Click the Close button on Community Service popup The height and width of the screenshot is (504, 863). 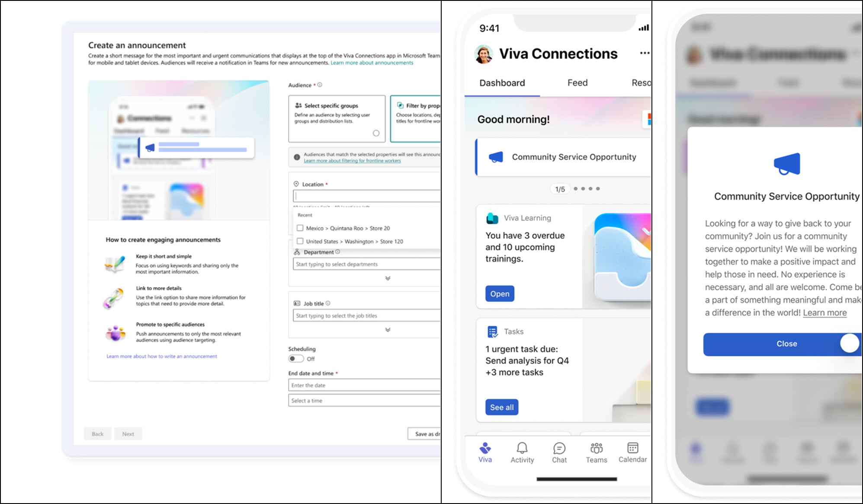pos(787,343)
